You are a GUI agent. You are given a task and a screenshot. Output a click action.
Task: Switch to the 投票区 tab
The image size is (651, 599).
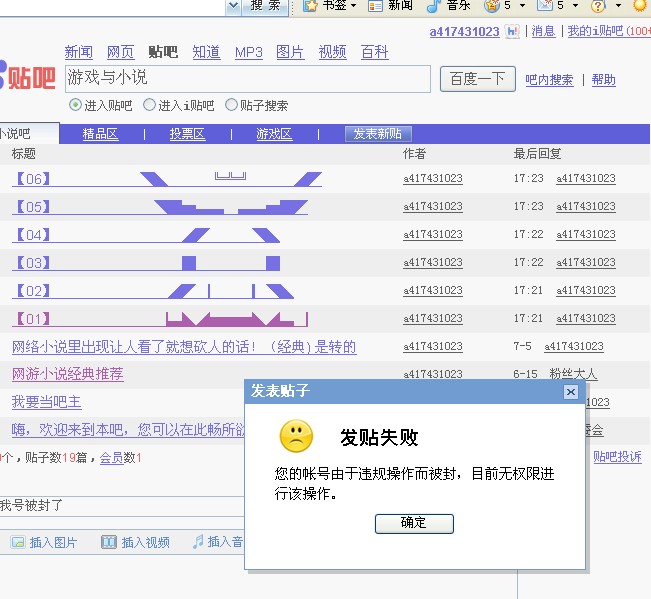click(187, 134)
